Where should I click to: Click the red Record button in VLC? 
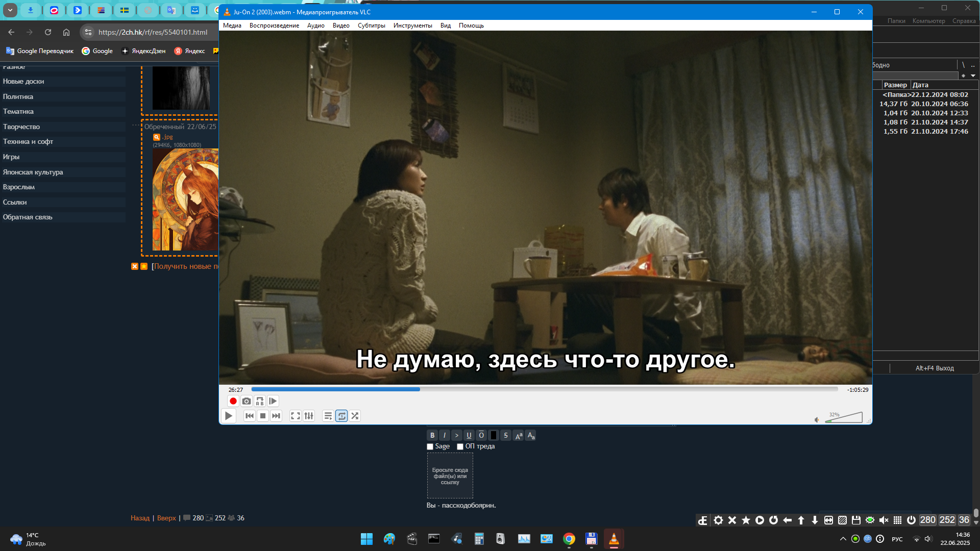[233, 401]
